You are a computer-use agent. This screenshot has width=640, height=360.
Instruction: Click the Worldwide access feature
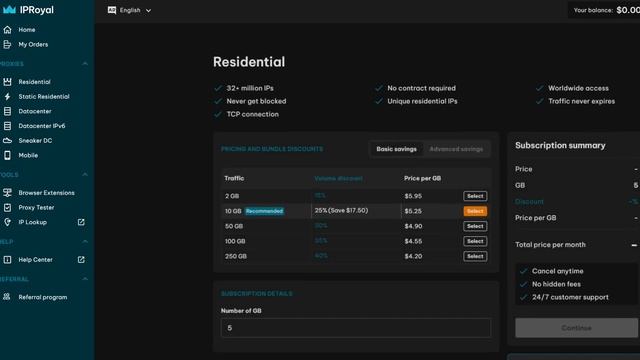click(578, 88)
